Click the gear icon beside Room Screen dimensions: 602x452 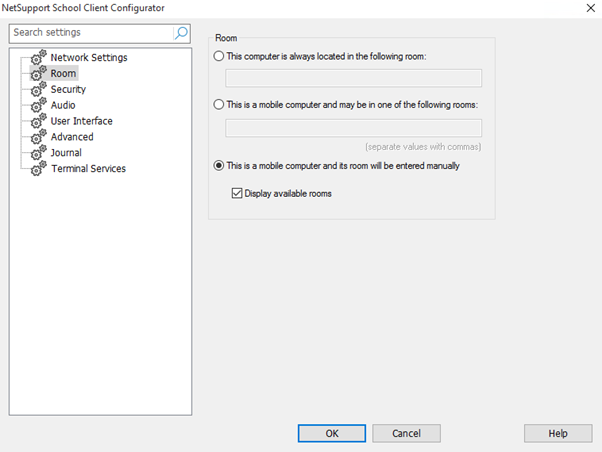pyautogui.click(x=39, y=73)
